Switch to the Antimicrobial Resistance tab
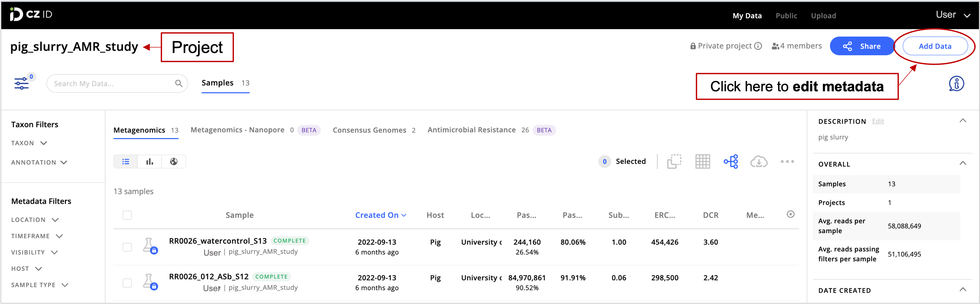This screenshot has width=980, height=304. [x=471, y=130]
